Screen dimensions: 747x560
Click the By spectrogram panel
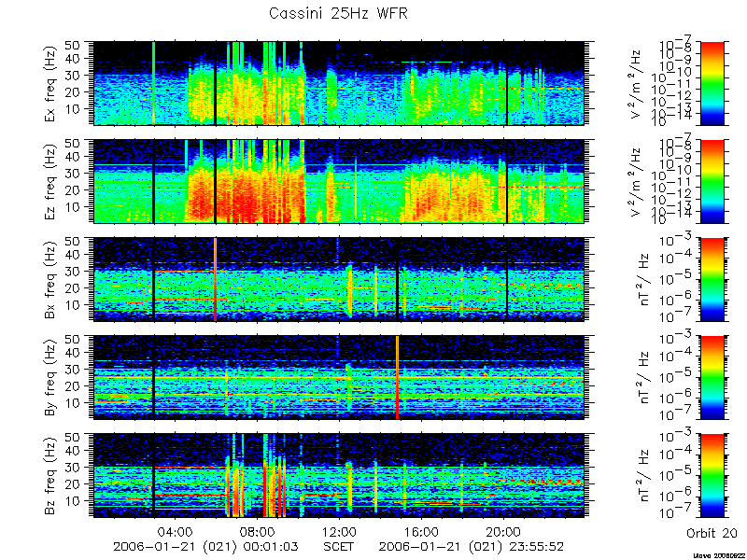pyautogui.click(x=338, y=378)
